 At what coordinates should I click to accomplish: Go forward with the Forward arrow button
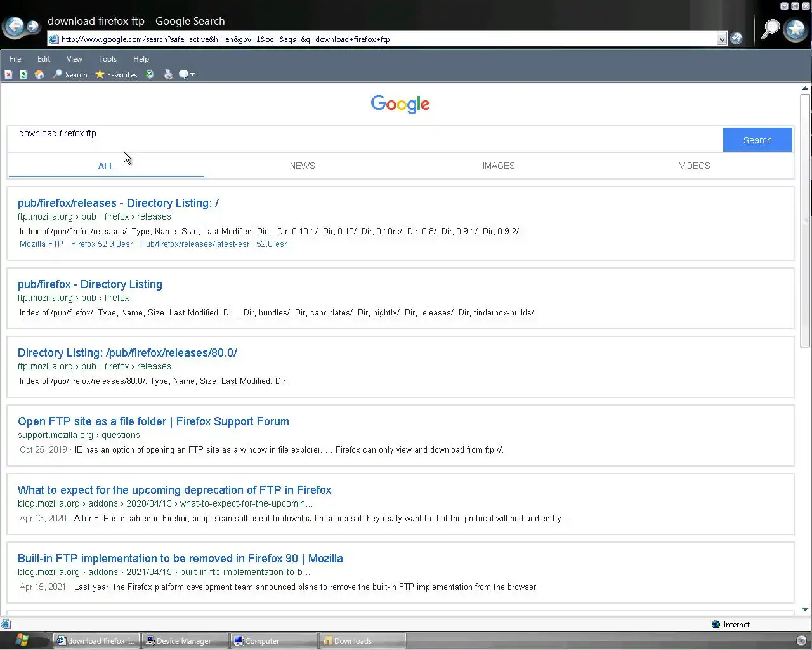pos(32,27)
